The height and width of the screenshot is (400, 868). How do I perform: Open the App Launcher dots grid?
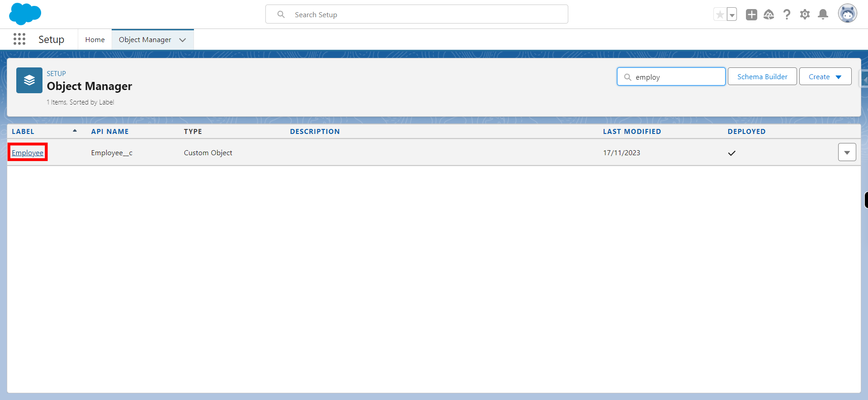point(19,39)
